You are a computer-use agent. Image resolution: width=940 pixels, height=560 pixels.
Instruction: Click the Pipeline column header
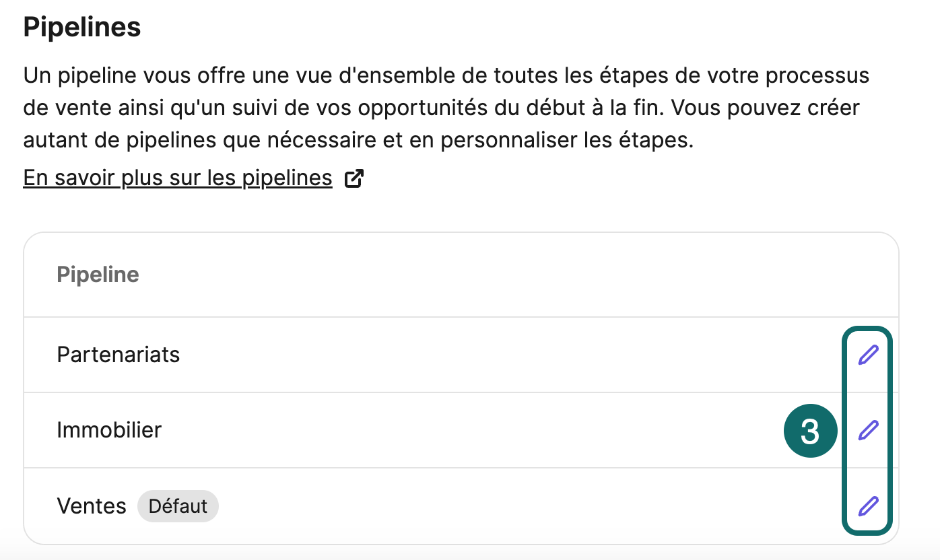coord(98,274)
